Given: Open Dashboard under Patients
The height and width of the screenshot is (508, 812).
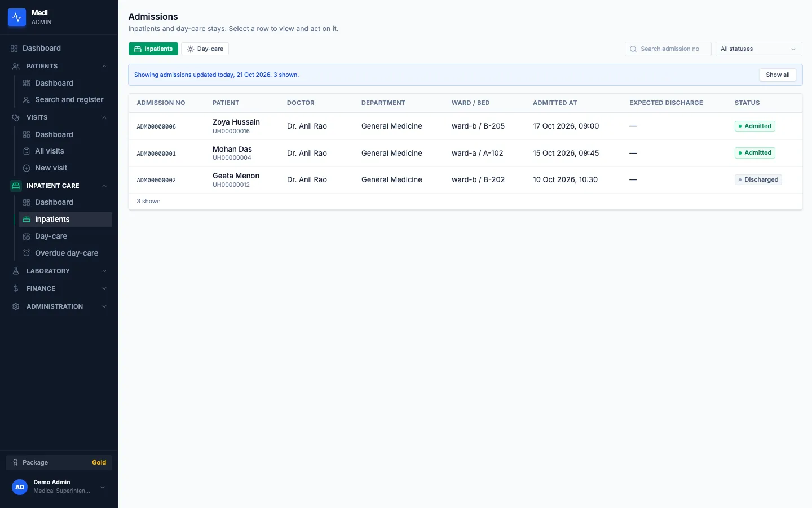Looking at the screenshot, I should pyautogui.click(x=65, y=84).
